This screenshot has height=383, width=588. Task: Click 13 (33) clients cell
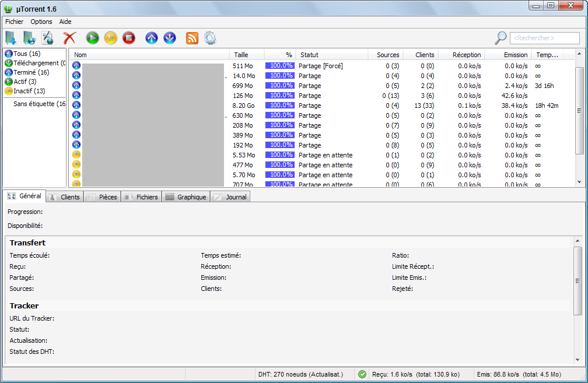click(x=424, y=106)
